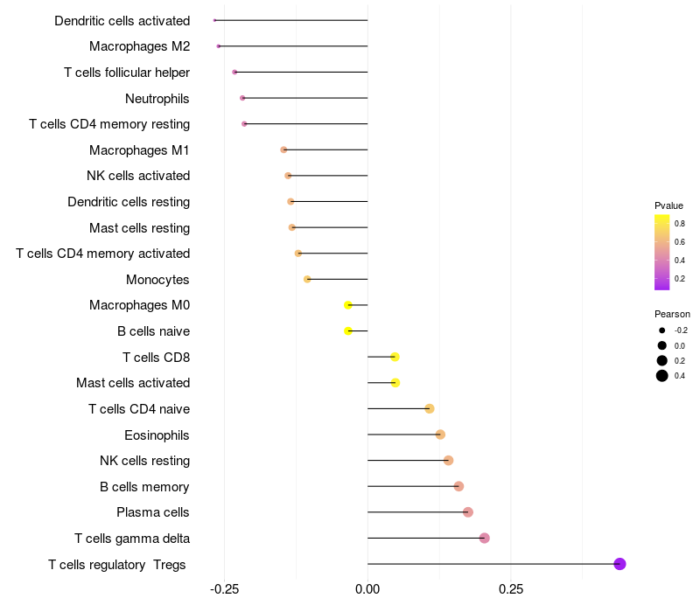Viewport: 700px width, 612px height.
Task: Click the Plasma cells lollipop dot
Action: tap(468, 512)
